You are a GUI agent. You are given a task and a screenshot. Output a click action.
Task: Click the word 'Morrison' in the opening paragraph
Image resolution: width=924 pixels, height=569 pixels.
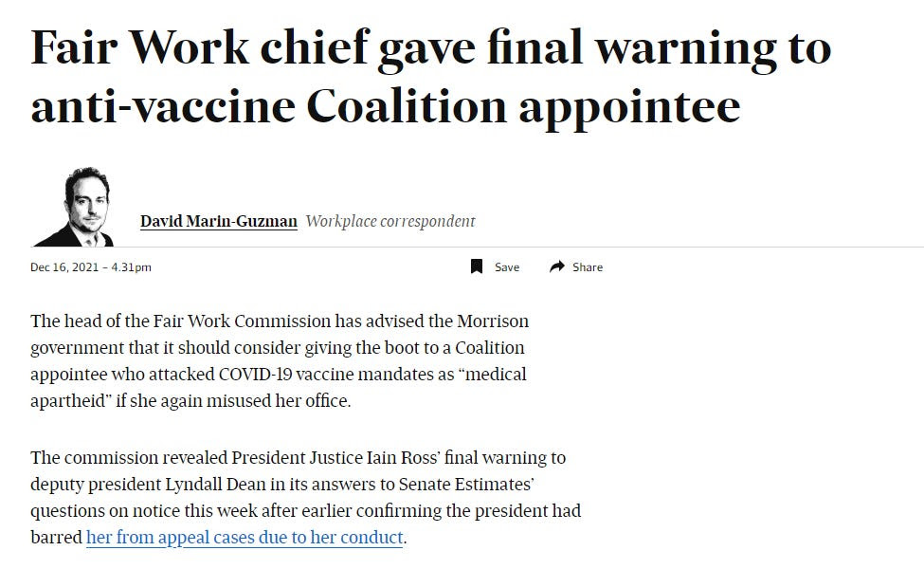click(x=493, y=321)
